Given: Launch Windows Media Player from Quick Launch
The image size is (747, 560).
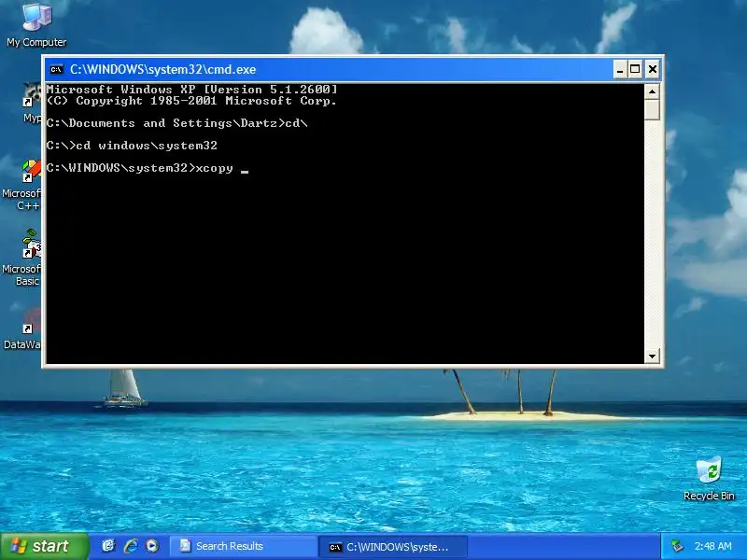Looking at the screenshot, I should pos(152,546).
